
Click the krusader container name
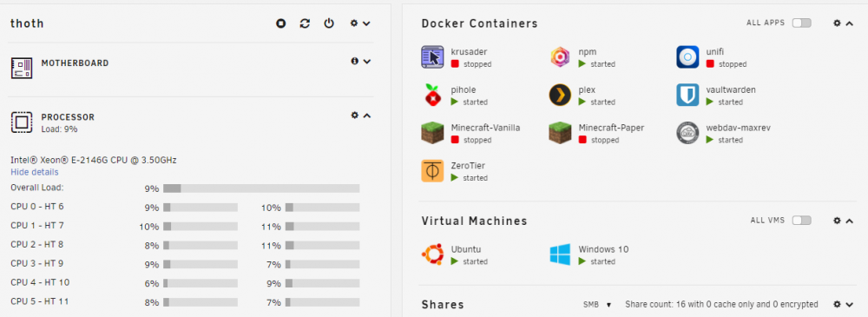tap(469, 51)
